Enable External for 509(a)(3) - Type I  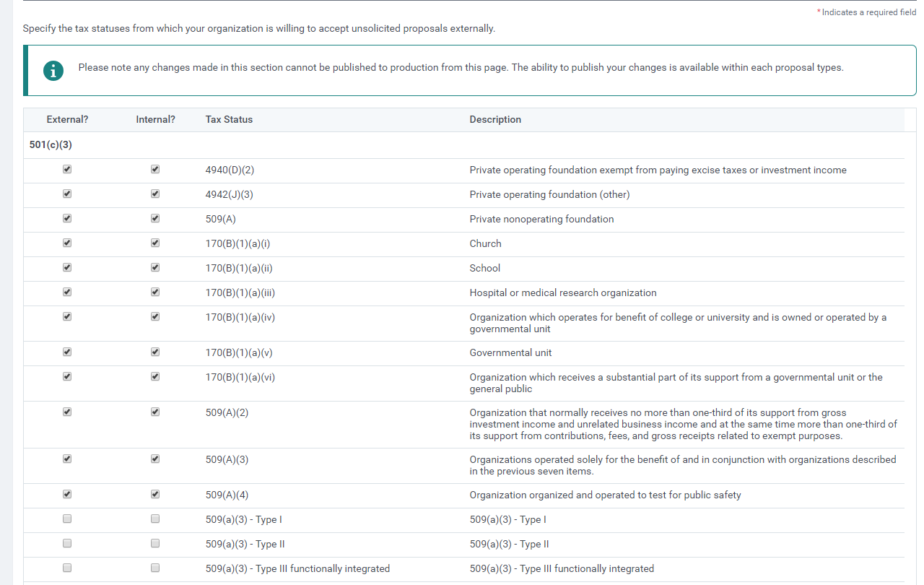click(x=67, y=519)
